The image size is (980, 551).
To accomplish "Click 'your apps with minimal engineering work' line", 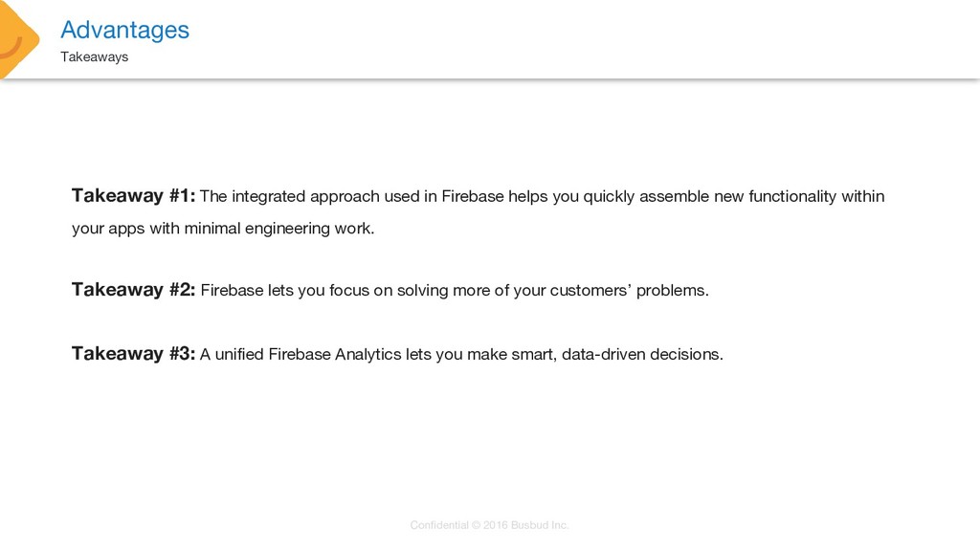I will point(223,229).
